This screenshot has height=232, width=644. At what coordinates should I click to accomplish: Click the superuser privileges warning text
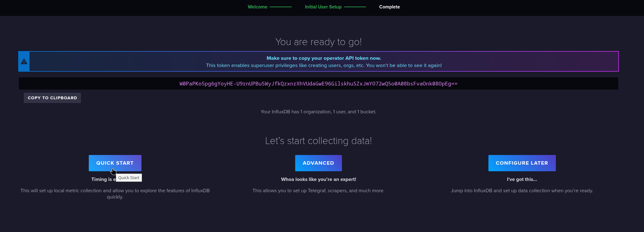tap(324, 65)
